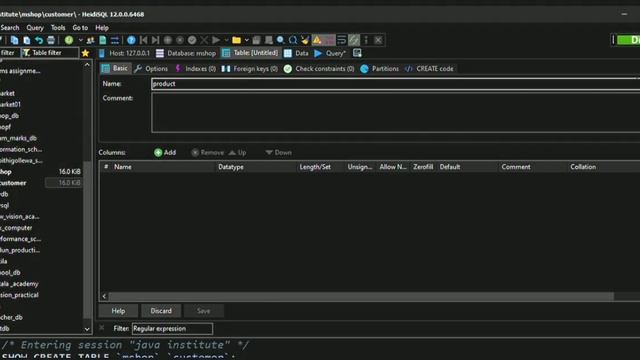Go to the last row icon
Screen dimensions: 640x360
(156, 40)
